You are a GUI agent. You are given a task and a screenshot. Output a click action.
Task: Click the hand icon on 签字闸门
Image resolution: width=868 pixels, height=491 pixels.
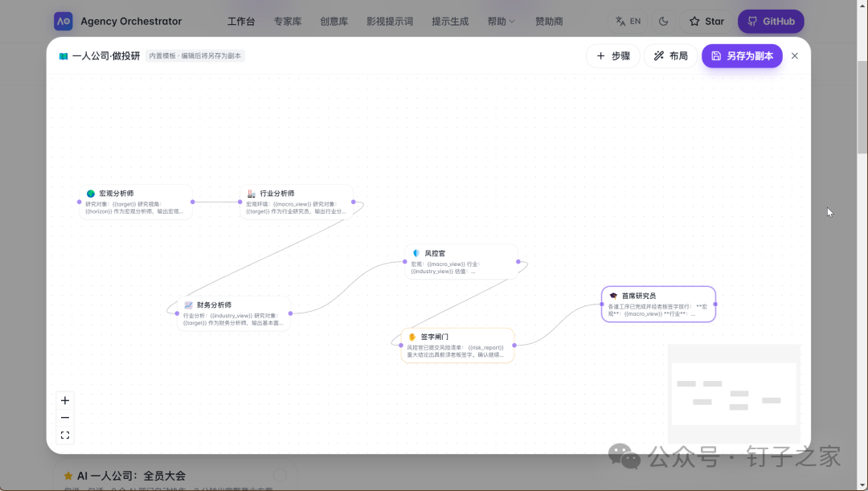pyautogui.click(x=412, y=337)
